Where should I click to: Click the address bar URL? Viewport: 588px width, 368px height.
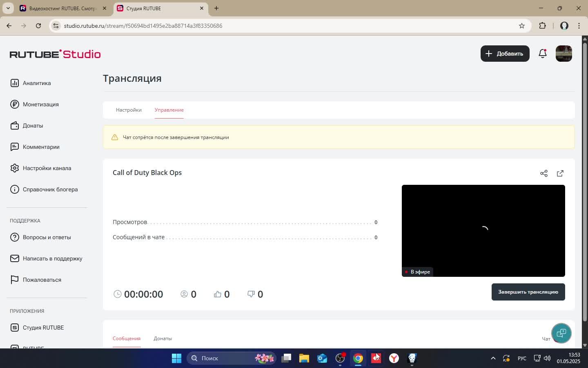point(143,26)
